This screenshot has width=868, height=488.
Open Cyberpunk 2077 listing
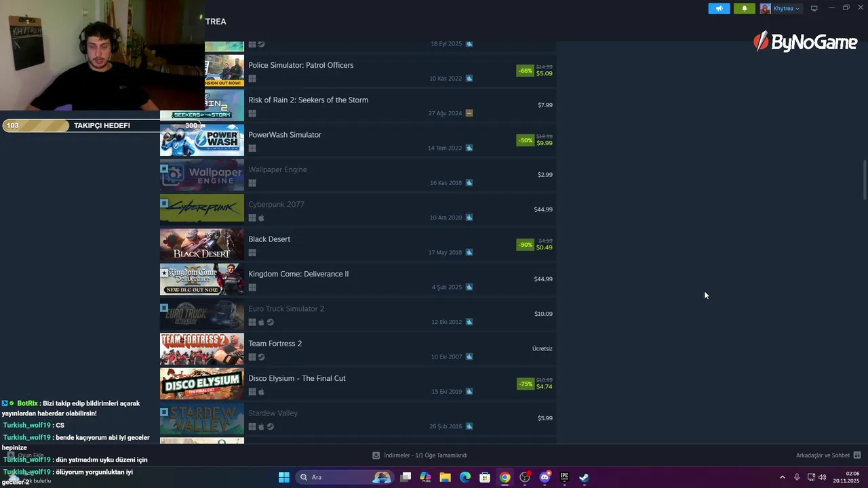tap(358, 209)
